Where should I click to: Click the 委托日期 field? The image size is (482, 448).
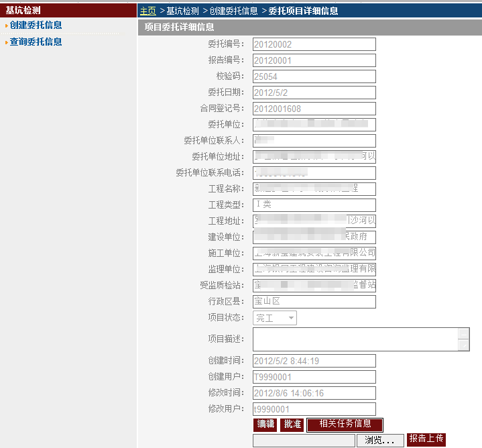tap(314, 93)
